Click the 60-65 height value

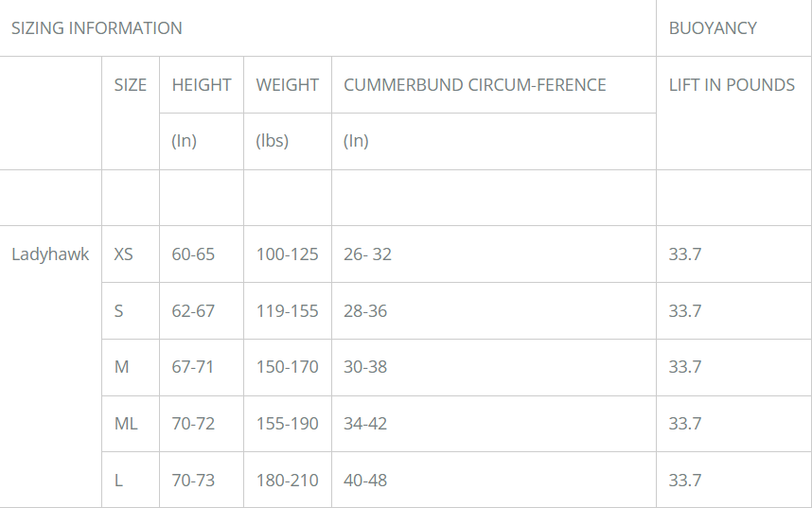coord(193,254)
